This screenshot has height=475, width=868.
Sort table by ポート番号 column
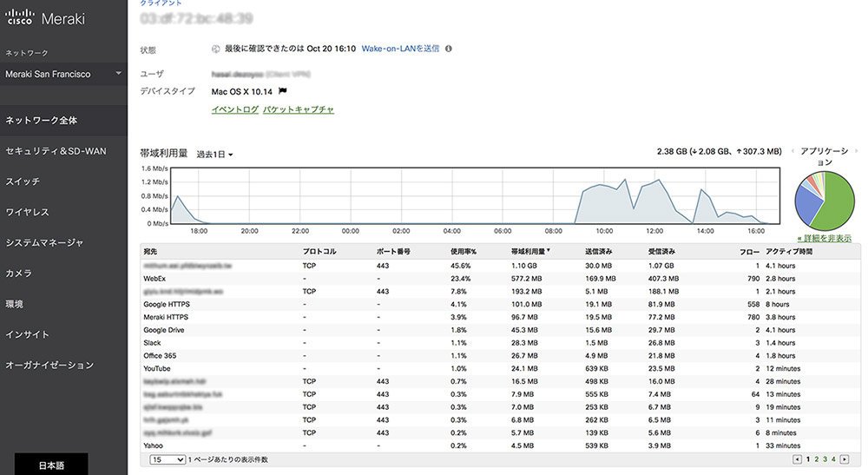[393, 251]
